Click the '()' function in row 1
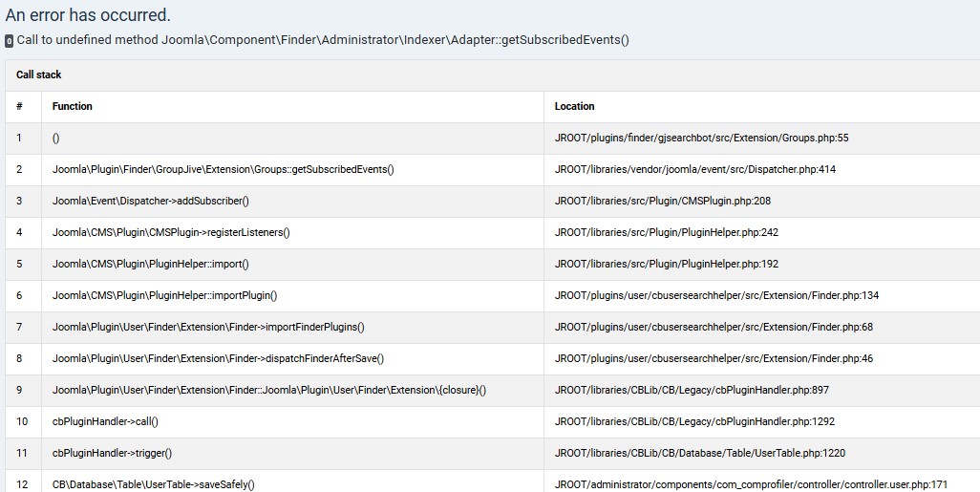 point(55,139)
